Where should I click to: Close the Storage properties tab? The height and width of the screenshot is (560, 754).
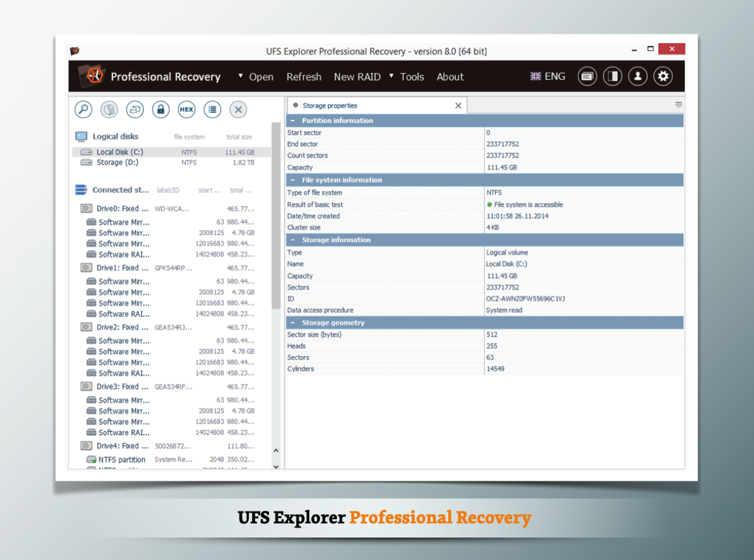pos(458,106)
